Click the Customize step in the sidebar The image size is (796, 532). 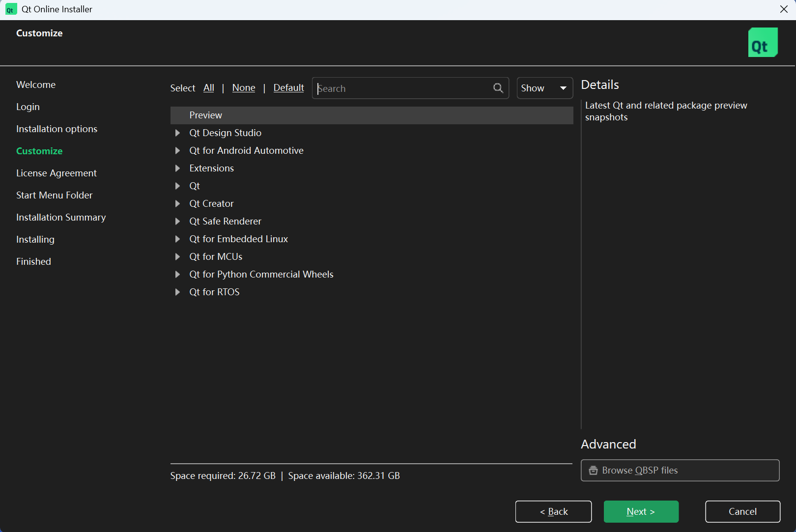(x=39, y=151)
